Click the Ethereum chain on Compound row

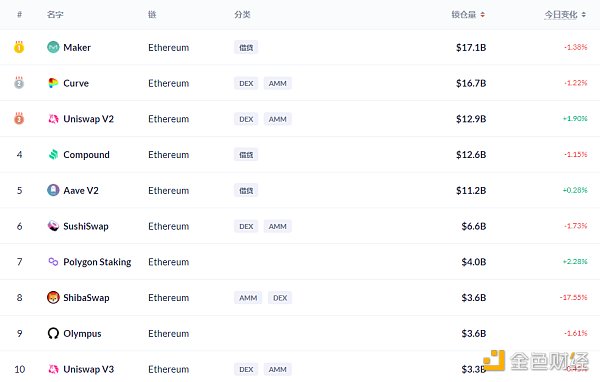pos(168,155)
